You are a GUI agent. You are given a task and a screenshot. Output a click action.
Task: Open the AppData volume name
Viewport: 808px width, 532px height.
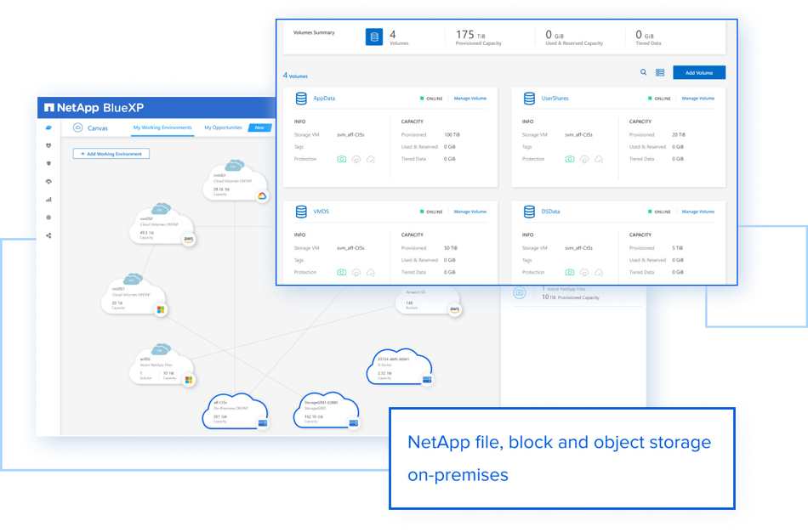tap(324, 99)
